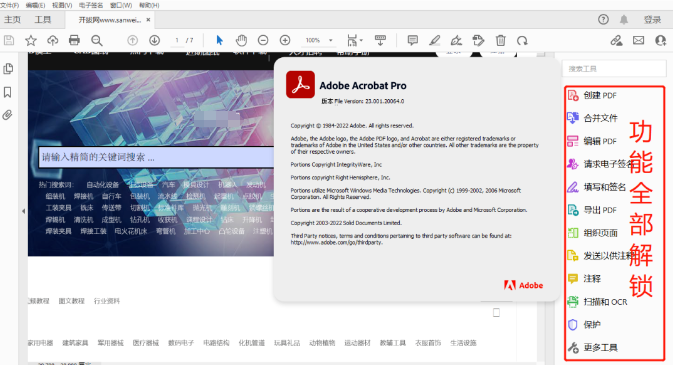
Task: Open the 100% zoom level dropdown
Action: tap(319, 40)
